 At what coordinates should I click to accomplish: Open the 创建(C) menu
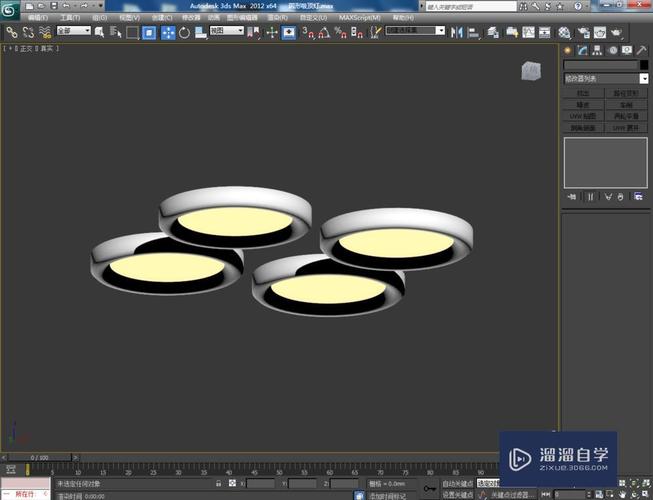pos(162,17)
